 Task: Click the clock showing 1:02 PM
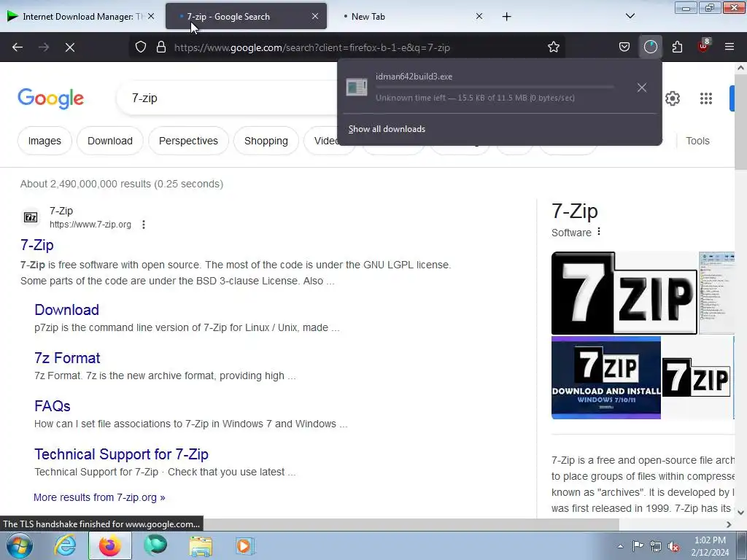click(x=710, y=546)
